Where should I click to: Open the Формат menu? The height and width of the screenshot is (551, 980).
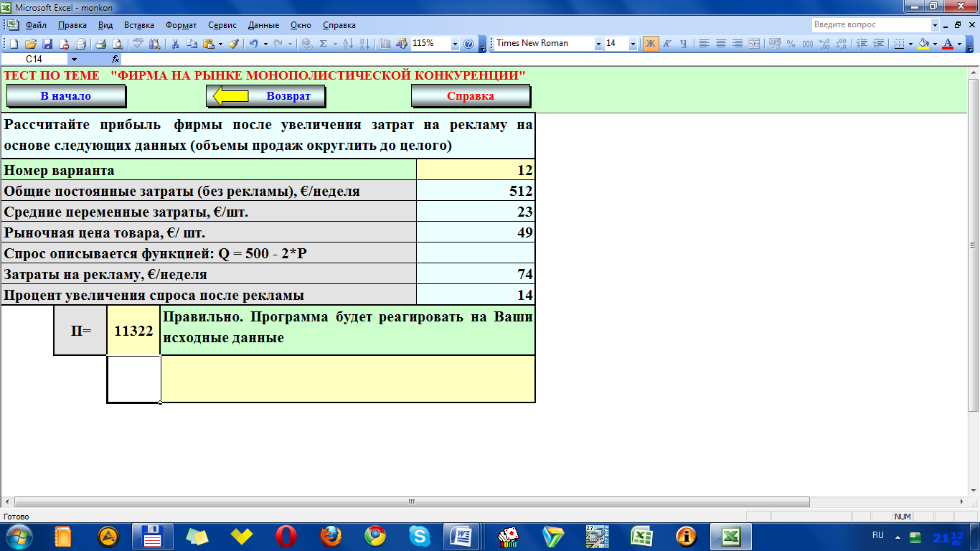click(182, 25)
